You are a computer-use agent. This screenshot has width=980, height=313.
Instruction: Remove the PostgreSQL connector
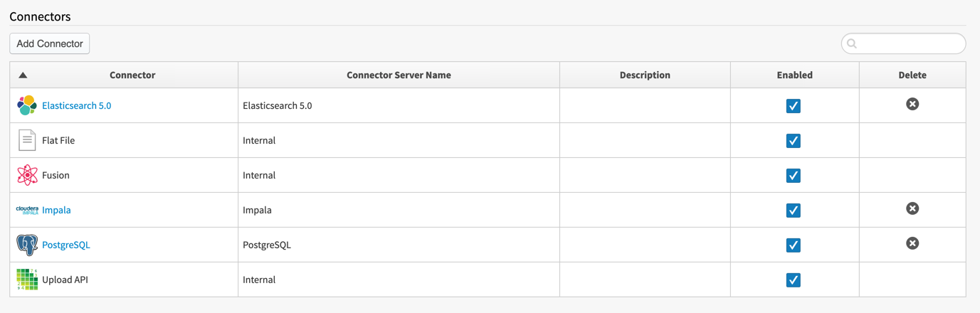click(912, 243)
